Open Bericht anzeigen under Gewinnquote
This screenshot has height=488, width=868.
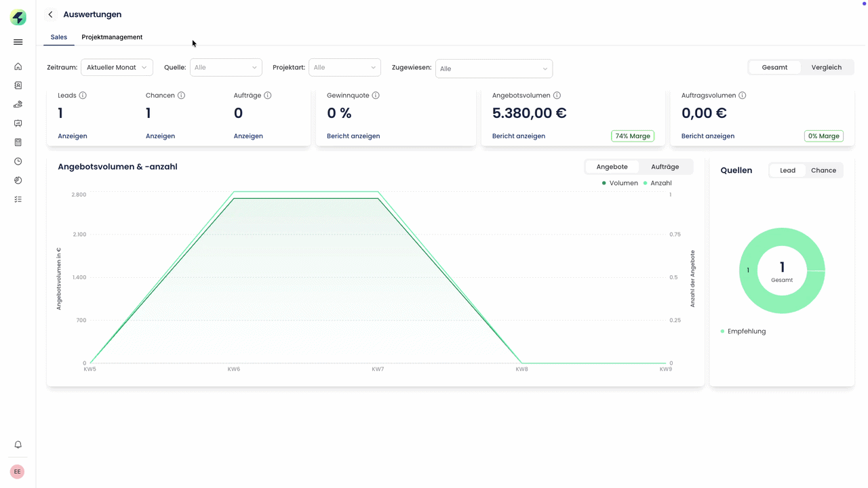click(x=353, y=136)
